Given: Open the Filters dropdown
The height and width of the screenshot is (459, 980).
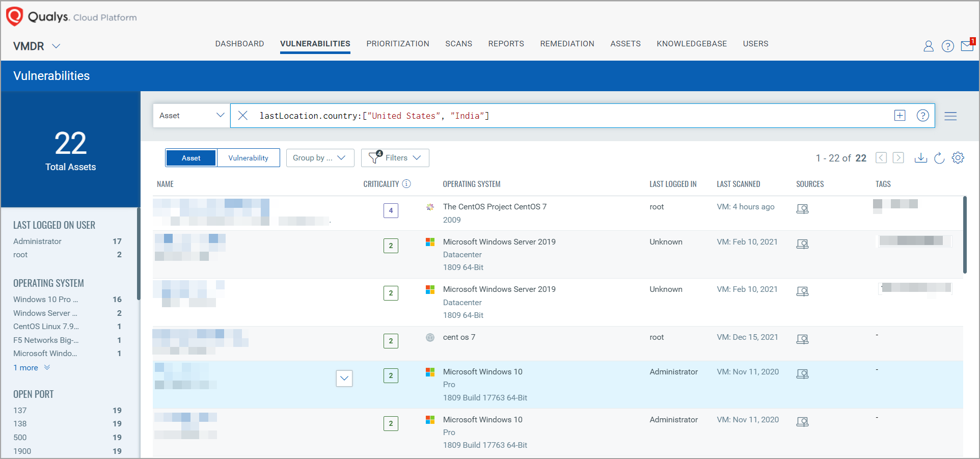Looking at the screenshot, I should 395,158.
